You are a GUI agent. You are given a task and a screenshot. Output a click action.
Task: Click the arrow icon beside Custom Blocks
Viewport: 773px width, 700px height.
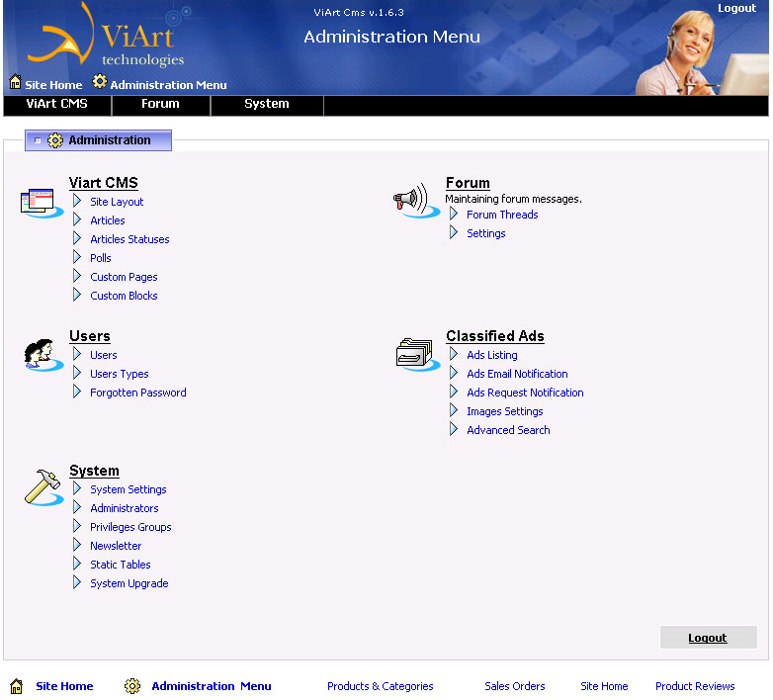coord(77,295)
